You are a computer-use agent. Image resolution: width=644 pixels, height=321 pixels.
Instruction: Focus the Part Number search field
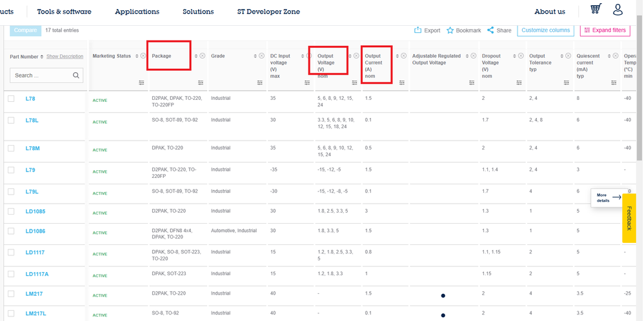(x=46, y=75)
